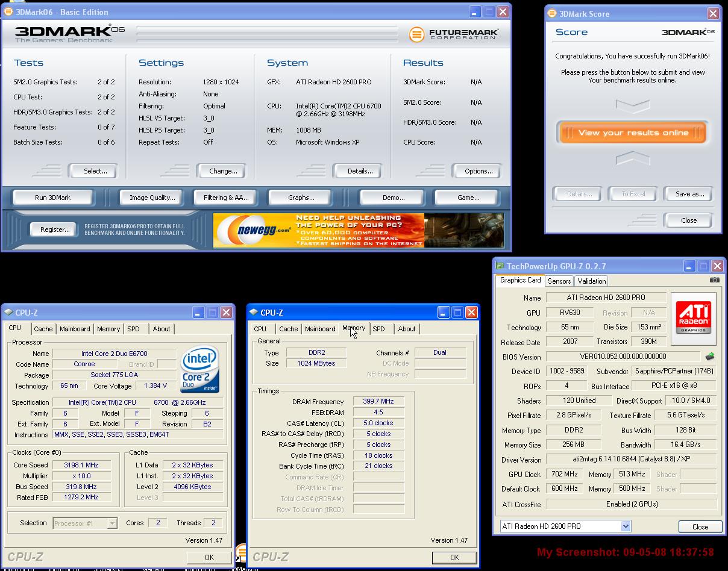Start the Demo

(x=394, y=198)
